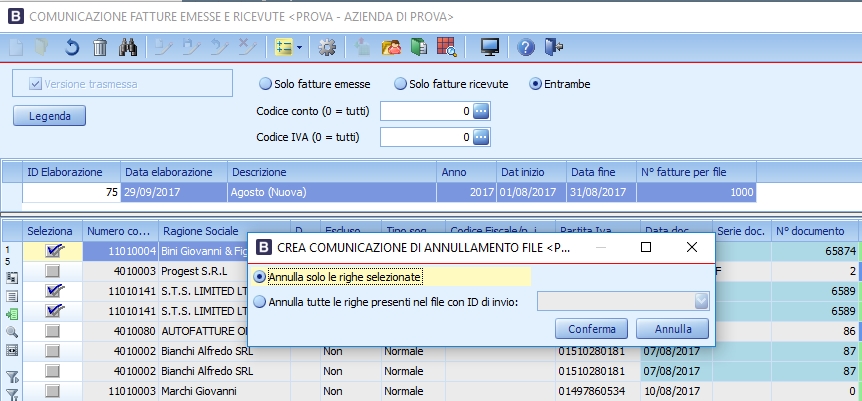Open search with the binoculars icon

point(128,48)
